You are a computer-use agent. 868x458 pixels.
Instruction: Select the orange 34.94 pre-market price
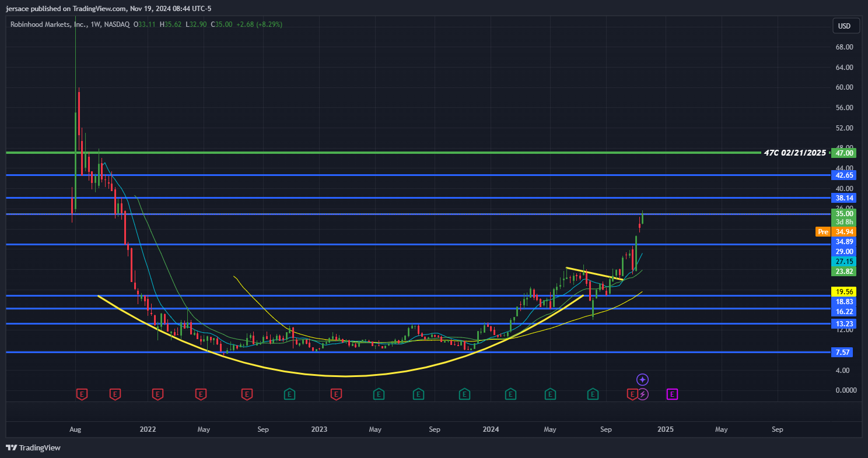coord(844,231)
